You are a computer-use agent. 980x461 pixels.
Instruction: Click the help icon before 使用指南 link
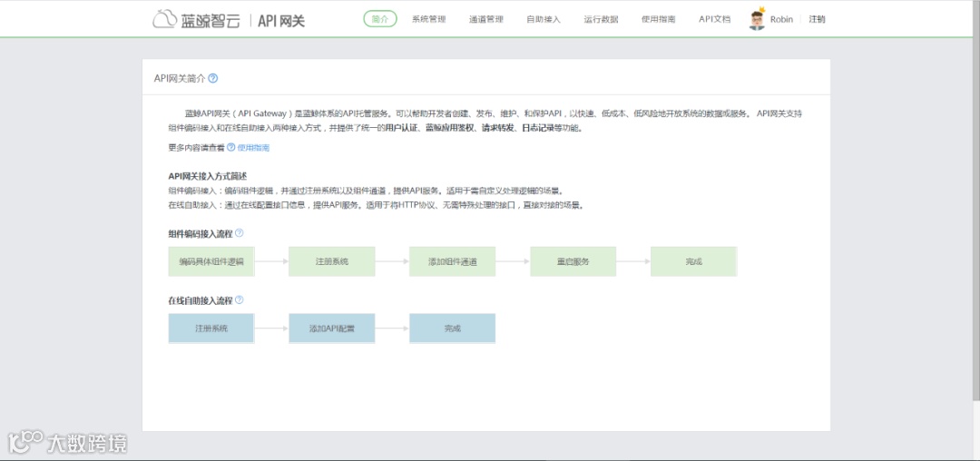point(231,147)
